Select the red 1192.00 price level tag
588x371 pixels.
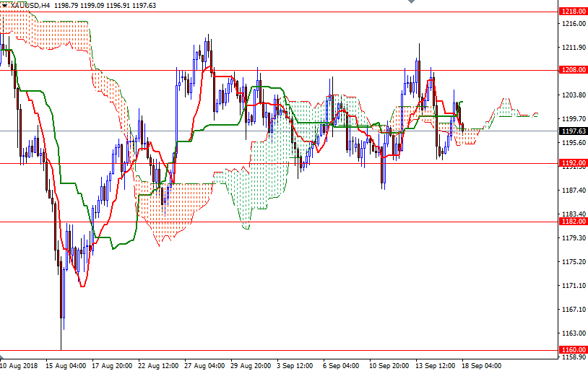pos(574,163)
